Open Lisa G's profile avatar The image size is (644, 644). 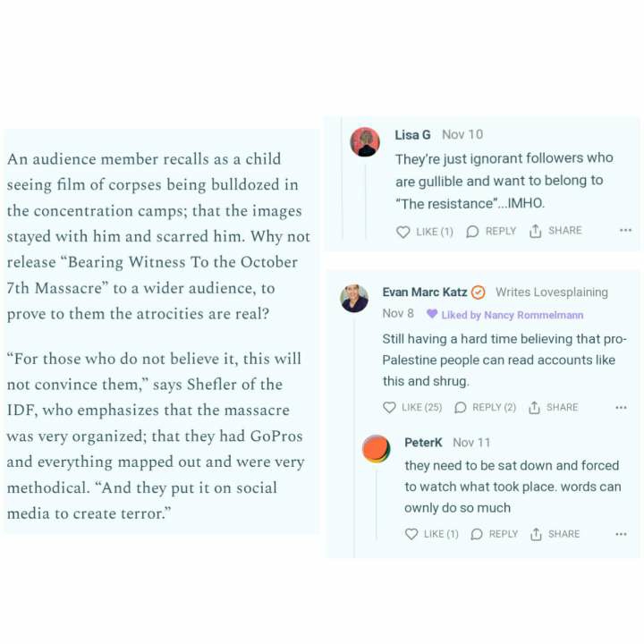tap(365, 142)
